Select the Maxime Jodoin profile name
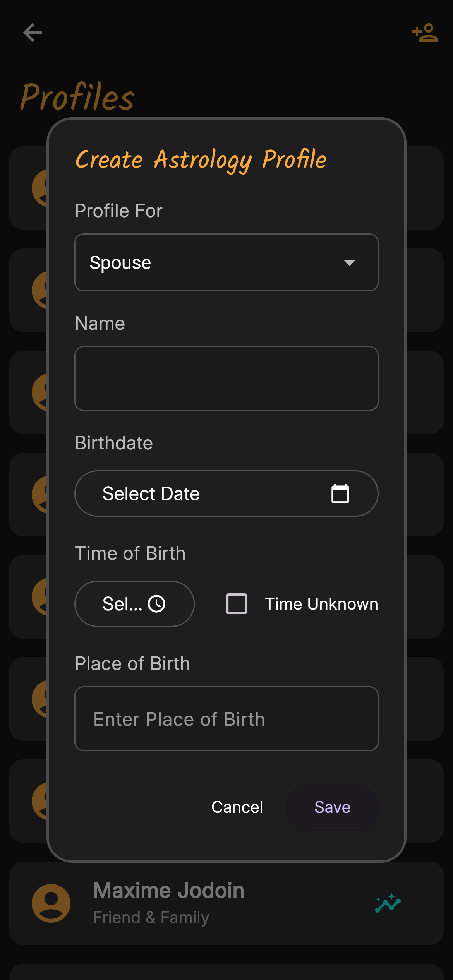Image resolution: width=453 pixels, height=980 pixels. click(169, 891)
